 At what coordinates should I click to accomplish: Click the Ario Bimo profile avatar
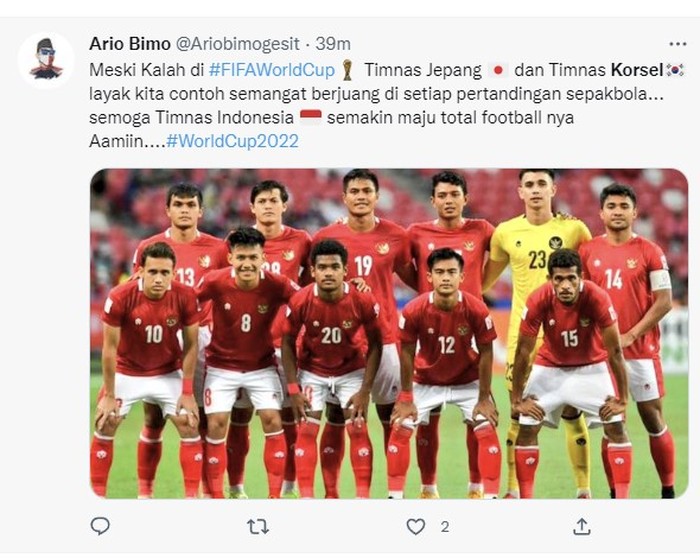pos(46,59)
